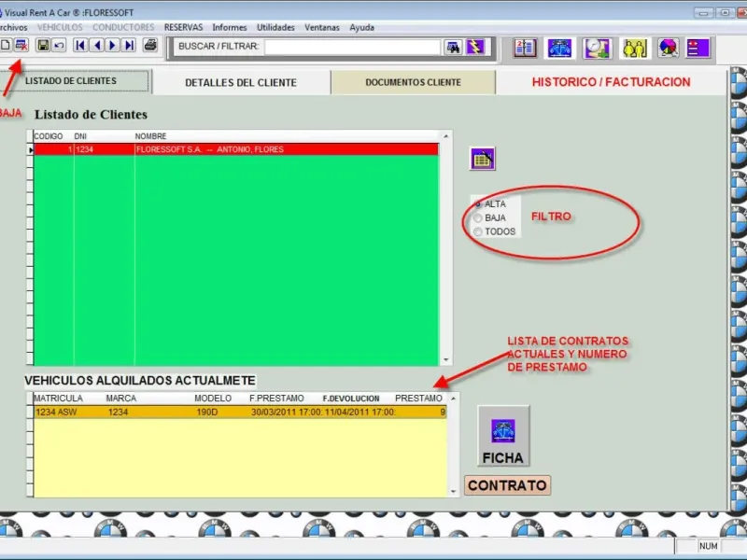Switch to DETALLES DEL CLIENTE tab
Screen dimensions: 747x560
click(x=241, y=82)
